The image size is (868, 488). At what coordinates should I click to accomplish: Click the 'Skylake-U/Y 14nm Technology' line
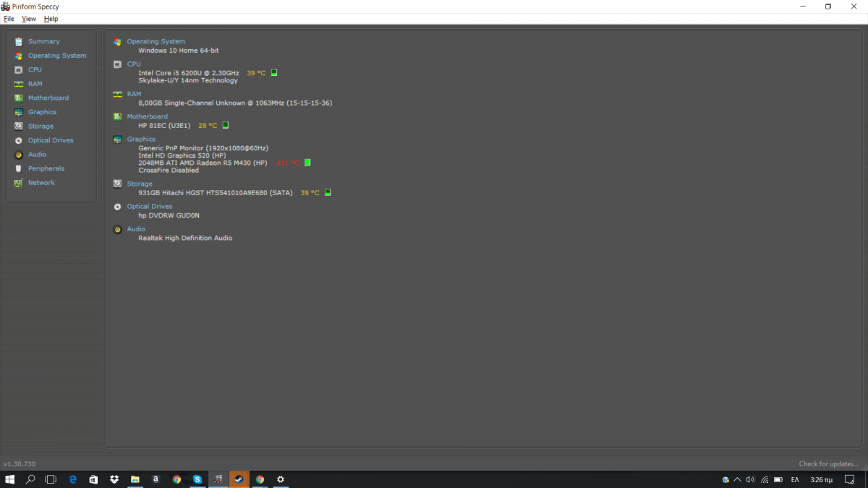(188, 80)
